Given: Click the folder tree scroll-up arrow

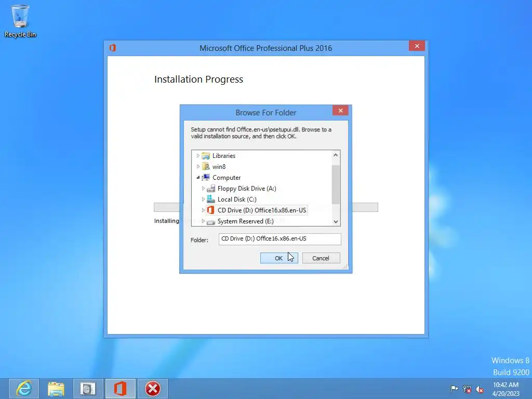Looking at the screenshot, I should (x=336, y=155).
